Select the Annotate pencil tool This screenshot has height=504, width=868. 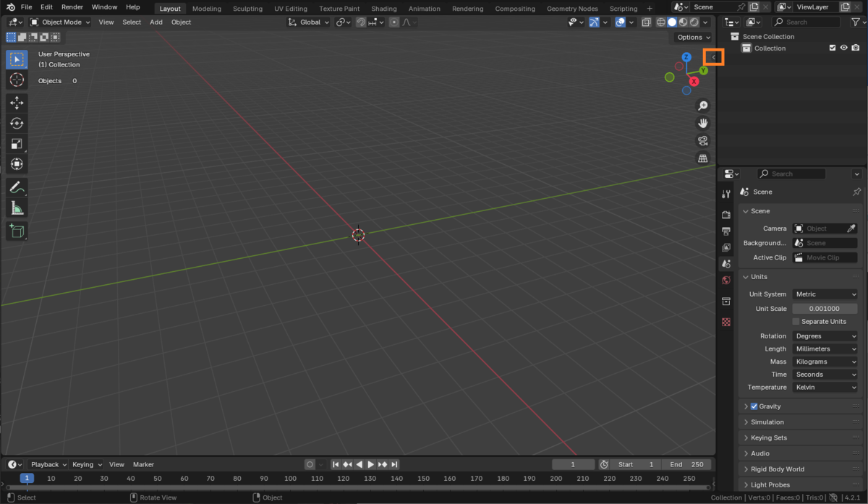[x=17, y=188]
